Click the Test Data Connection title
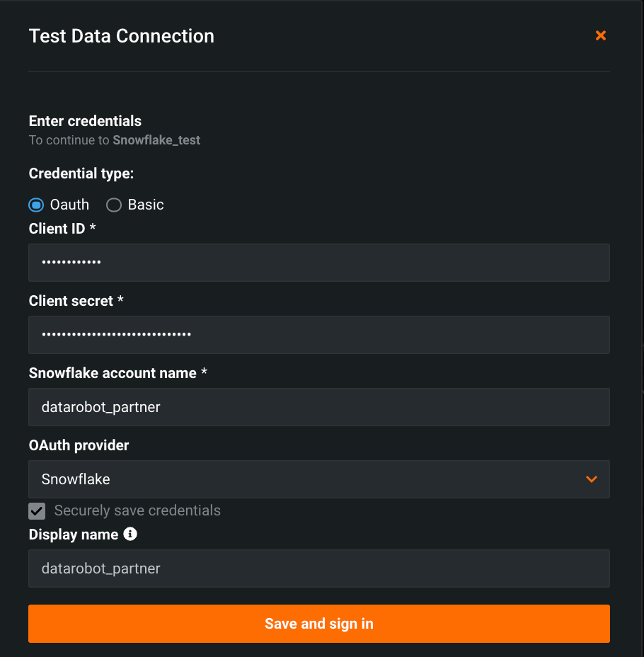This screenshot has width=644, height=657. [122, 36]
